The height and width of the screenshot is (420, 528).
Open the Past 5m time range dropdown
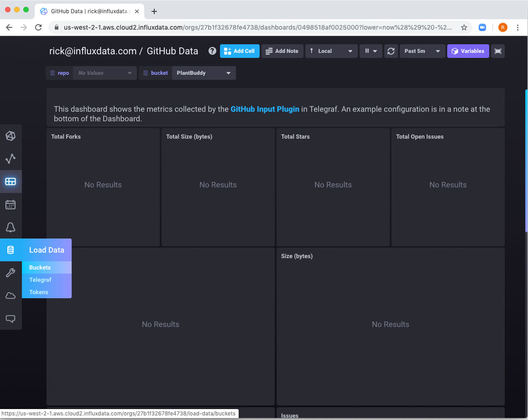click(x=422, y=51)
